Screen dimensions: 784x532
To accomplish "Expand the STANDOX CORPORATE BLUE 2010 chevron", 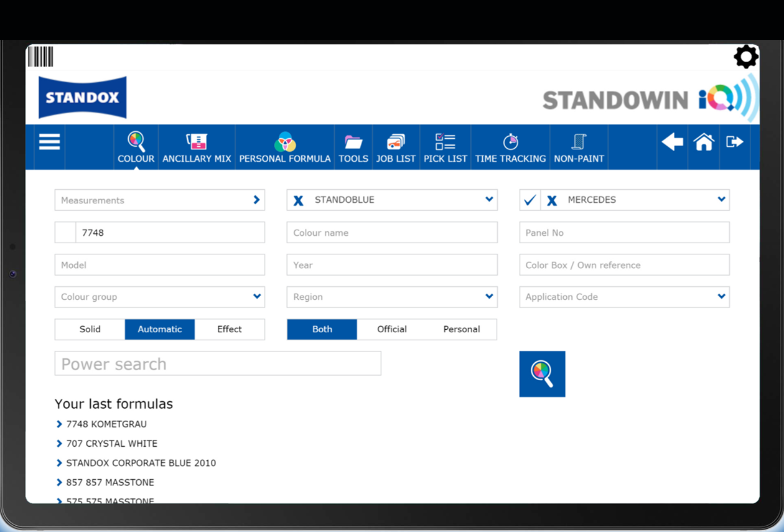I will click(x=59, y=463).
